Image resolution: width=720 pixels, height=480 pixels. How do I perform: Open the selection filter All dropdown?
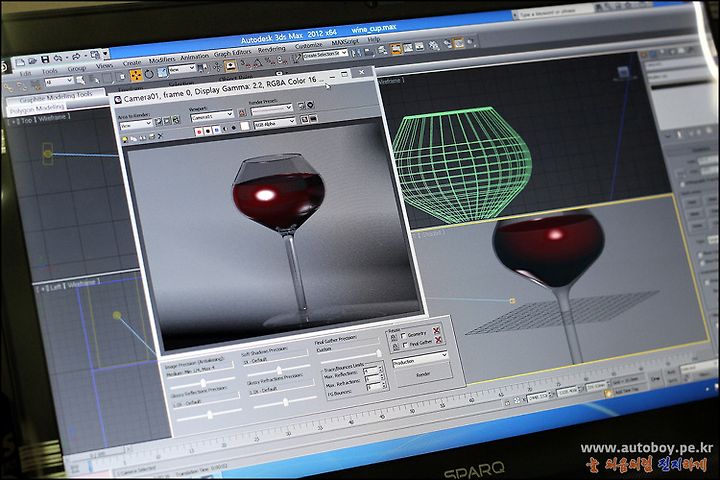coord(59,81)
